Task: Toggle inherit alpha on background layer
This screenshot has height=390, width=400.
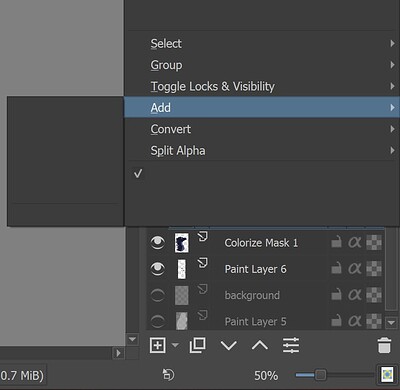Action: (x=355, y=295)
